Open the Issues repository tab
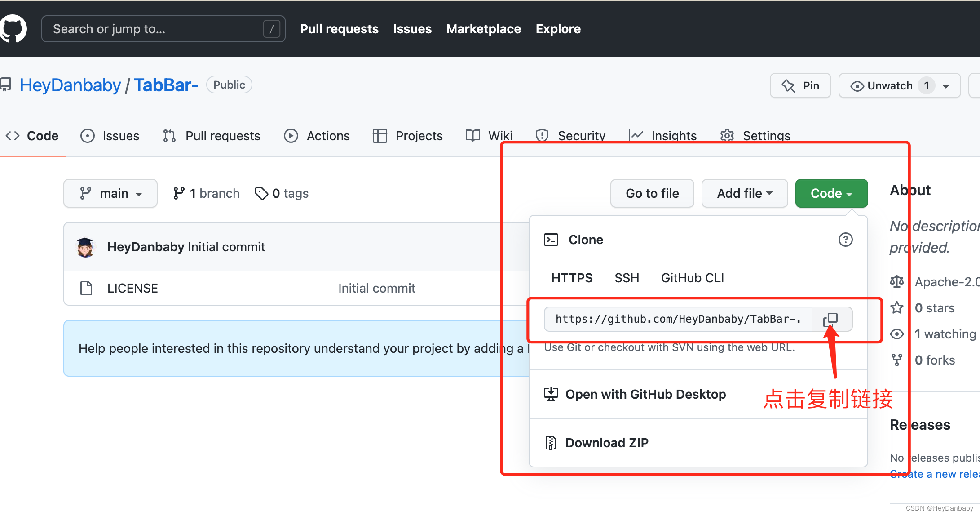 click(110, 136)
